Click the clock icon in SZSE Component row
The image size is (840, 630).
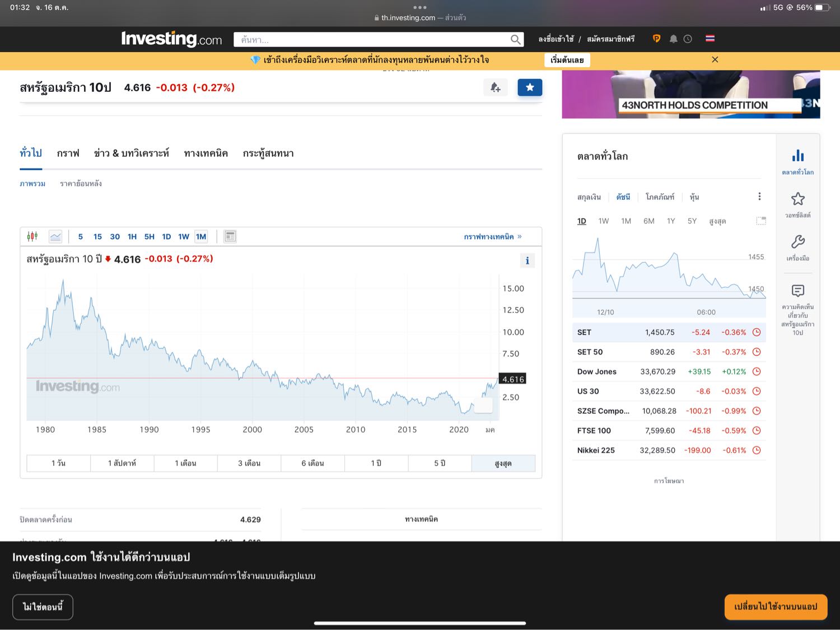tap(757, 411)
